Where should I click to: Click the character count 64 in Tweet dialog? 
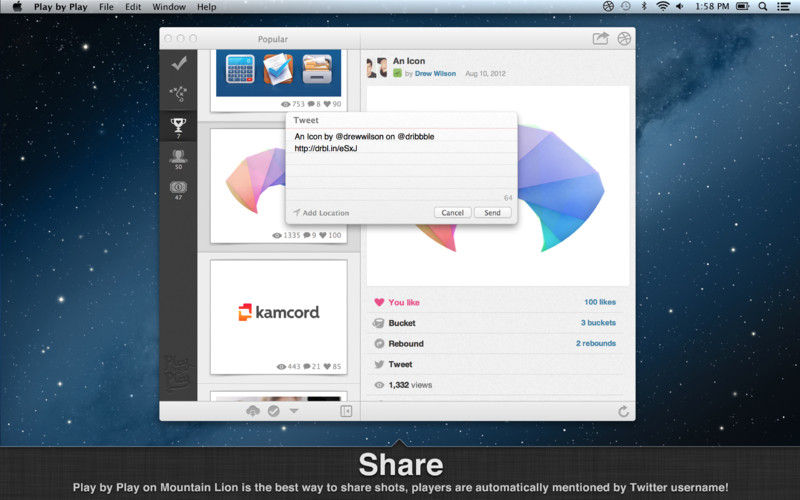(x=508, y=197)
